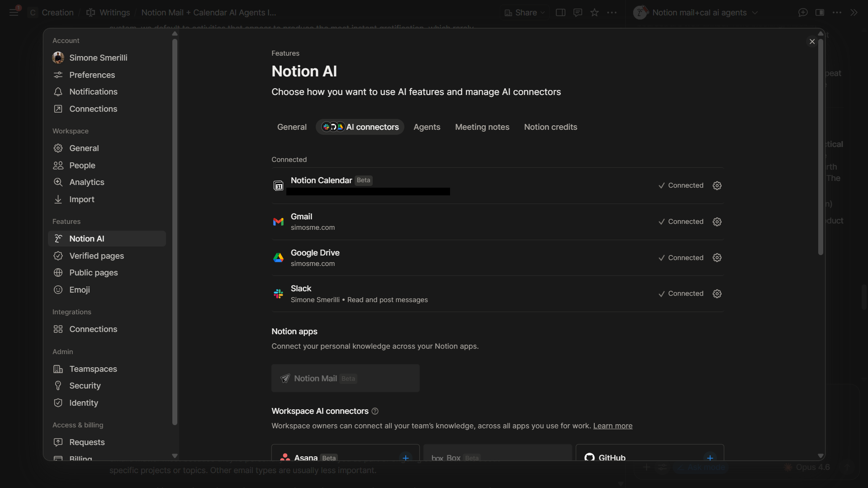Open the Emoji settings section
Image resolution: width=868 pixels, height=488 pixels.
(80, 290)
